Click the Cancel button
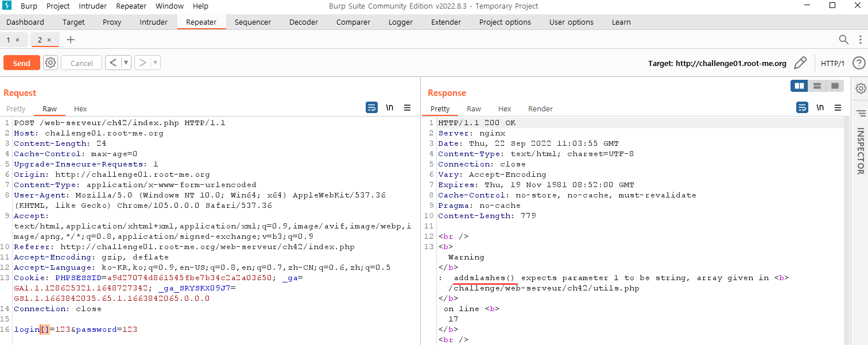This screenshot has height=345, width=868. 82,63
